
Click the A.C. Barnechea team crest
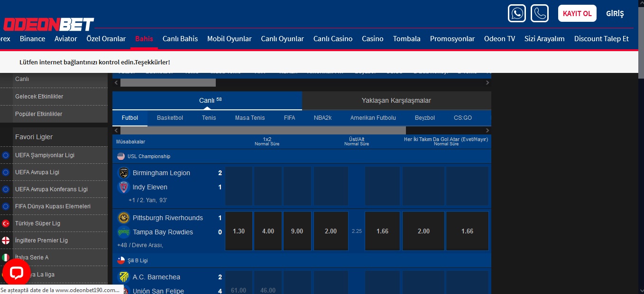pyautogui.click(x=123, y=277)
